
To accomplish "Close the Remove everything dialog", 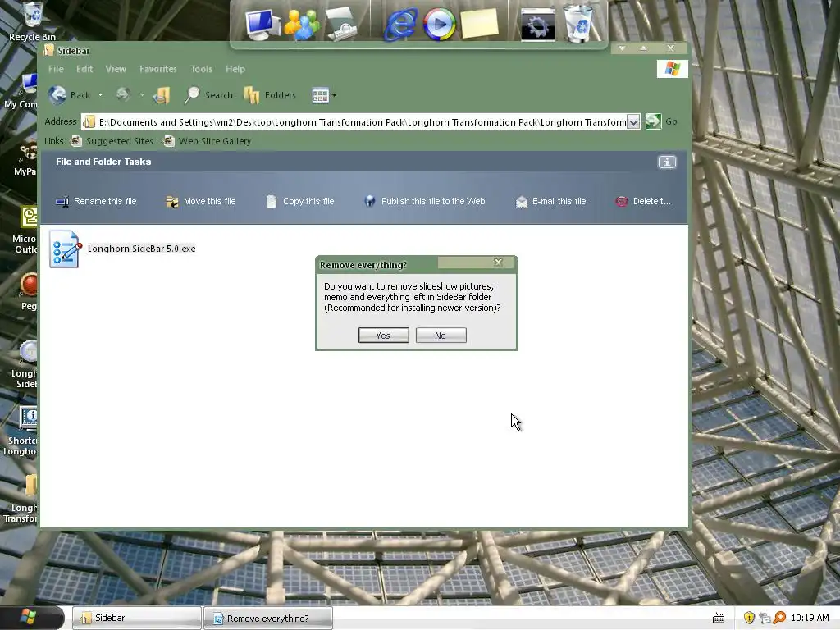I will click(x=498, y=262).
